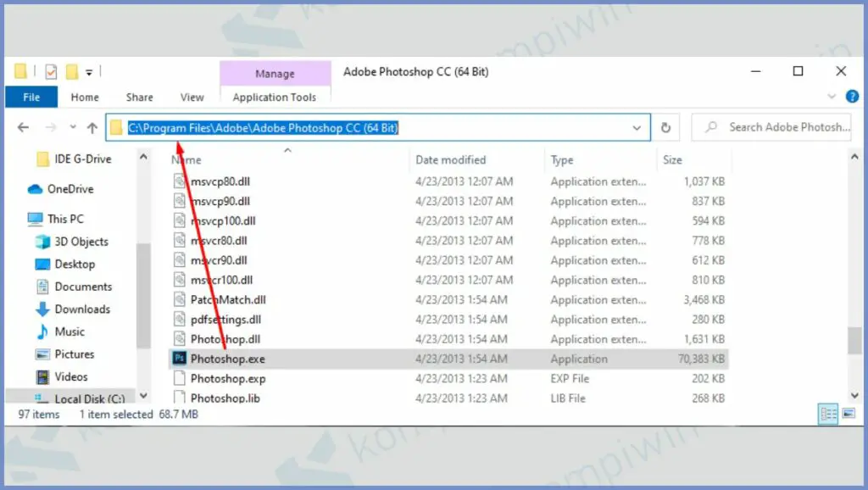
Task: Open the Application Tools tab
Action: click(x=274, y=97)
